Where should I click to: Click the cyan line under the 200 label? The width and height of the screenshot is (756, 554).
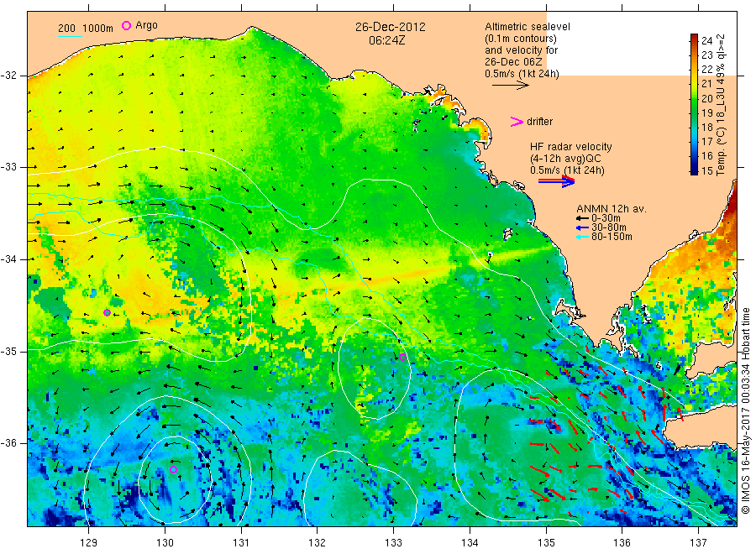(x=70, y=36)
